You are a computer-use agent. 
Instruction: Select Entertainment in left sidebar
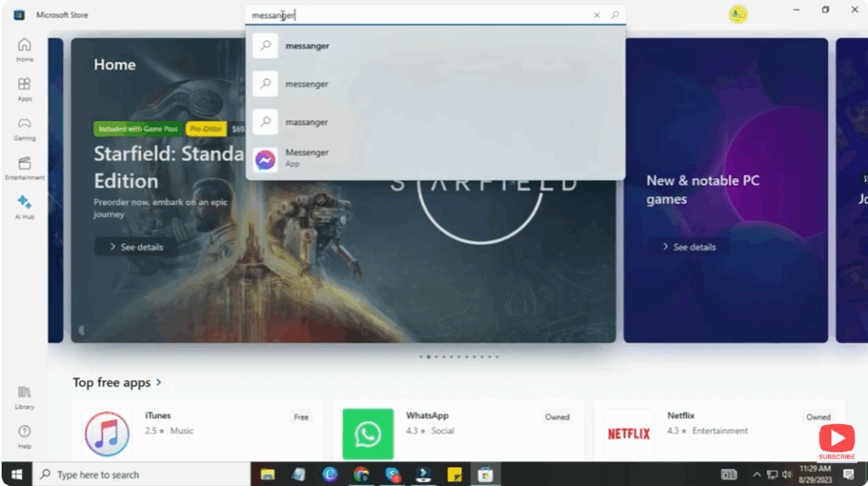(25, 167)
